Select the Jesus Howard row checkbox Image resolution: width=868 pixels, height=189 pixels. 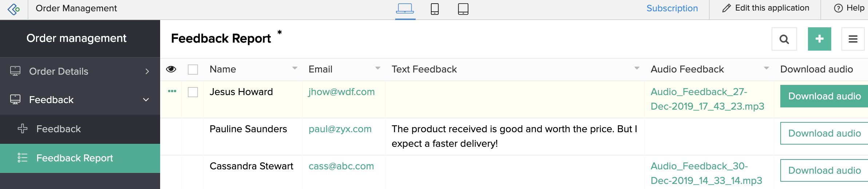click(193, 92)
